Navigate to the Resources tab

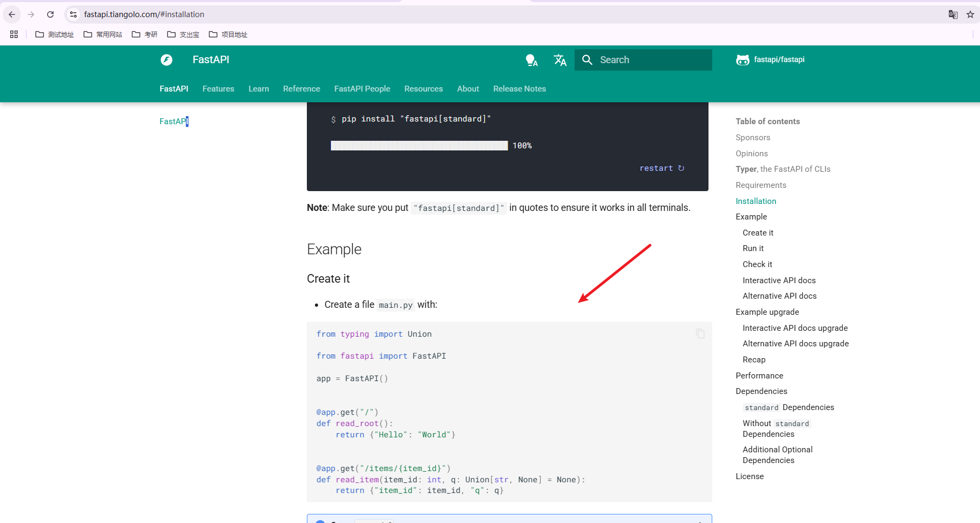pos(424,89)
